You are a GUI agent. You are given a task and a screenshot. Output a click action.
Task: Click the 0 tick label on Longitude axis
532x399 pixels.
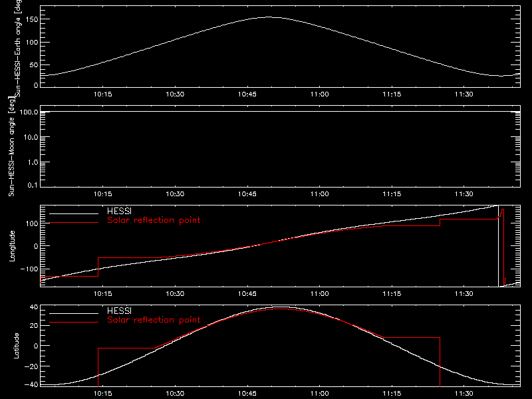37,246
